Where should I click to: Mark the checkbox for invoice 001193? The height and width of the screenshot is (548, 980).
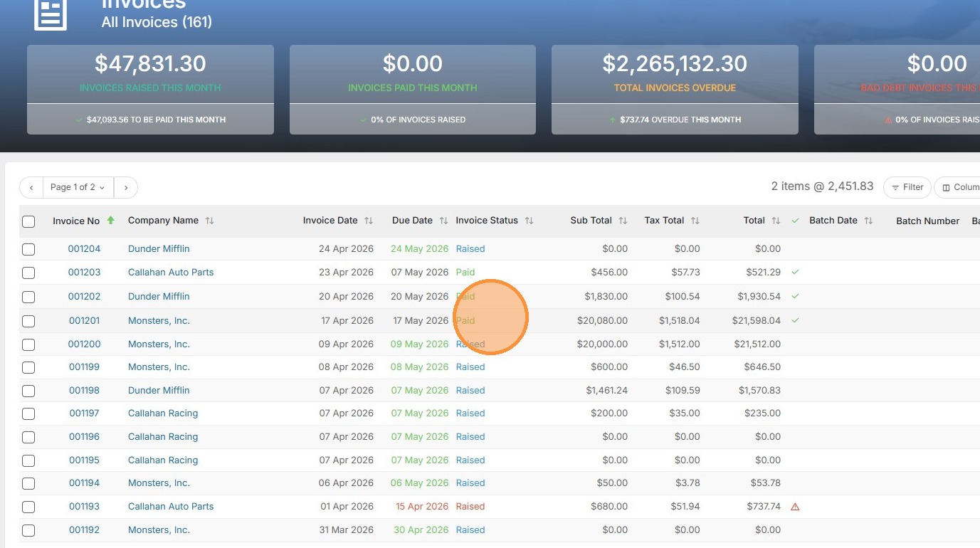[28, 507]
